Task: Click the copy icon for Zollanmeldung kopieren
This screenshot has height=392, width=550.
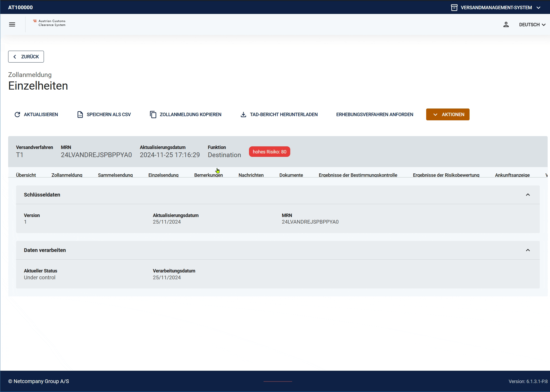Action: 153,115
